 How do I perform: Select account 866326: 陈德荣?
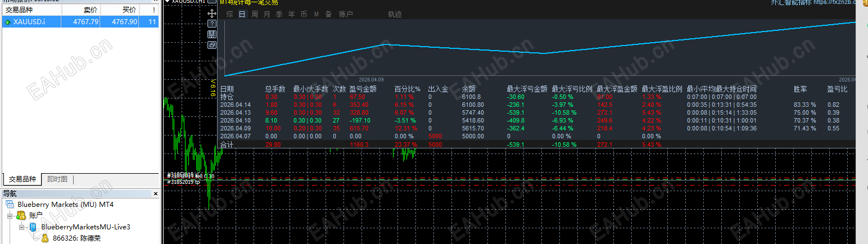click(x=76, y=238)
